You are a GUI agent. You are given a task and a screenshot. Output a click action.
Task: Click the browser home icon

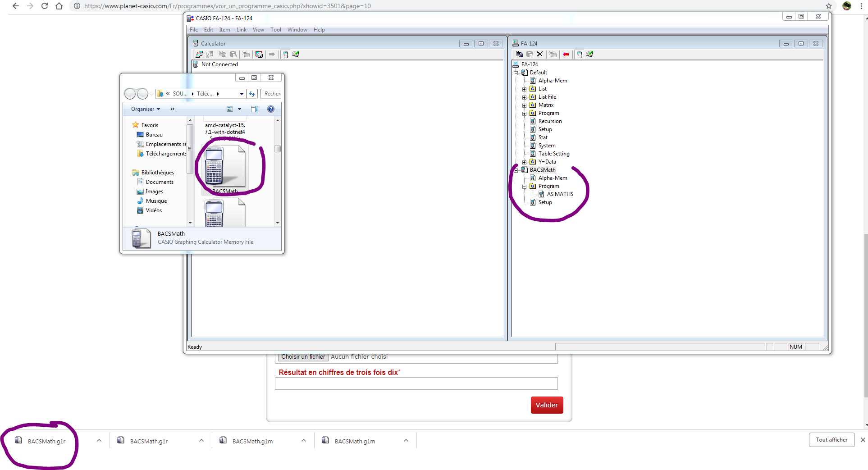pos(59,6)
